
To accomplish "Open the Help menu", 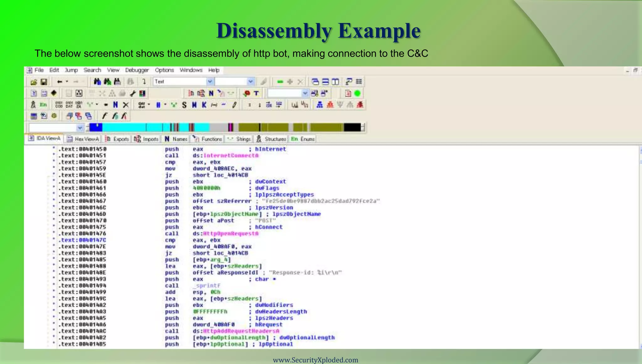I will coord(214,70).
